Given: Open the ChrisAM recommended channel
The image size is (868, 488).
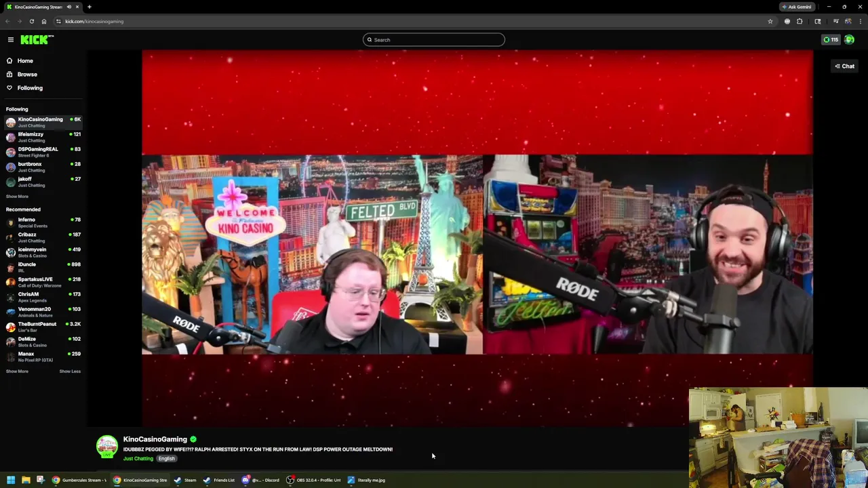Looking at the screenshot, I should pos(43,297).
